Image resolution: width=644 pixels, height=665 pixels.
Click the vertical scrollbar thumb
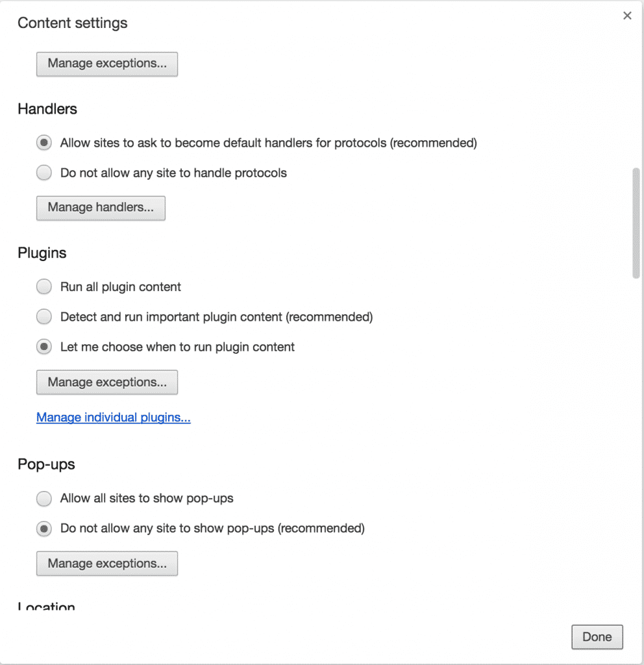pos(636,223)
